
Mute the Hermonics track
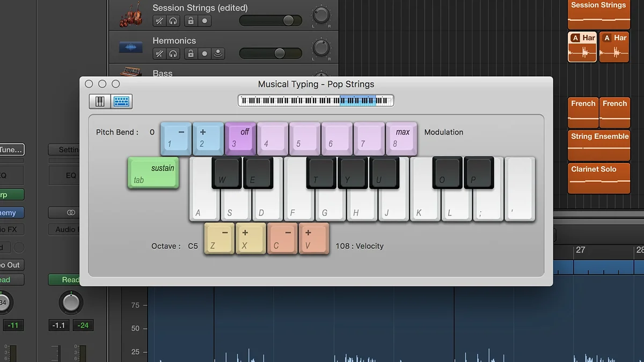point(159,54)
